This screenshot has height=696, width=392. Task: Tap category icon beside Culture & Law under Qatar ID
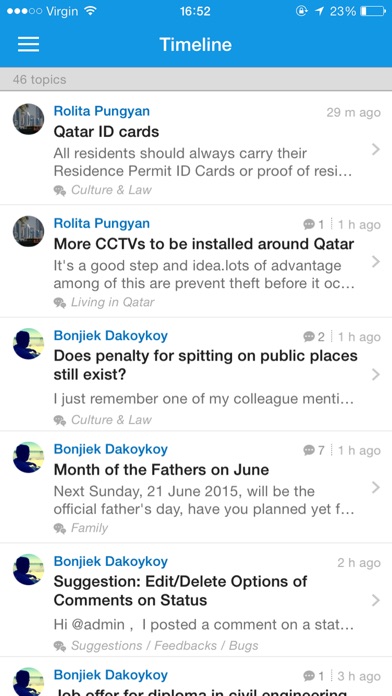pyautogui.click(x=60, y=190)
